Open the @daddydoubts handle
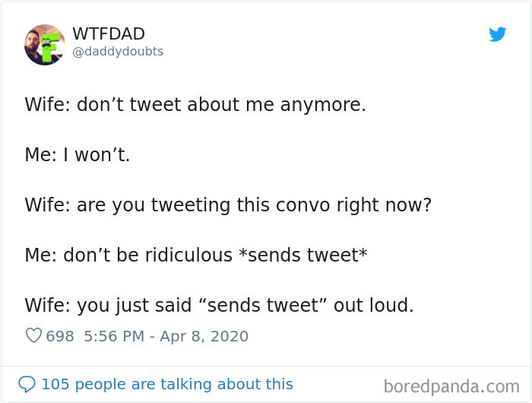Screen dimensions: 532x403 (118, 52)
